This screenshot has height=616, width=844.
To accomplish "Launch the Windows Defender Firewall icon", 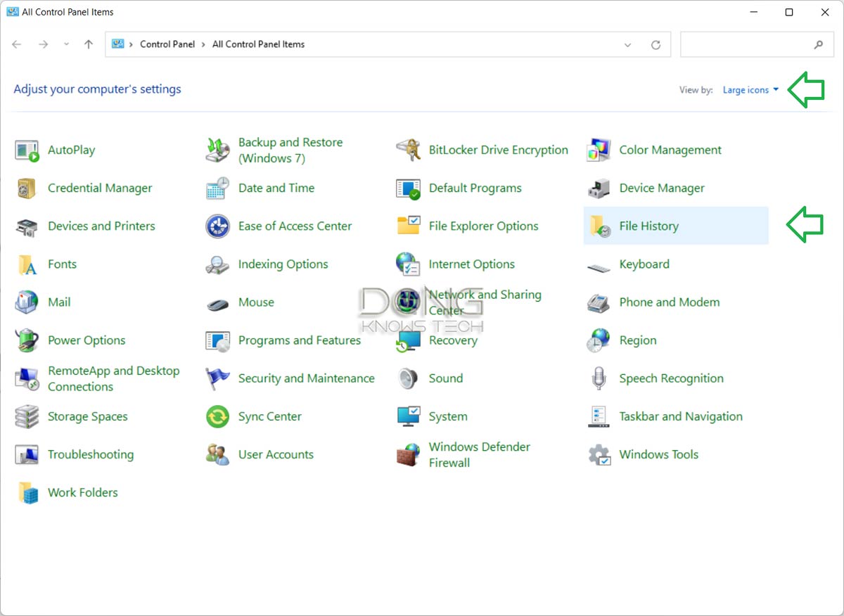I will click(x=479, y=454).
